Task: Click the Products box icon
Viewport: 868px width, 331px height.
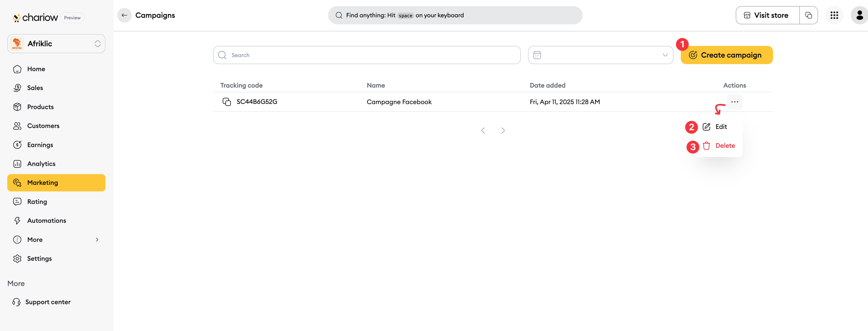Action: point(17,107)
